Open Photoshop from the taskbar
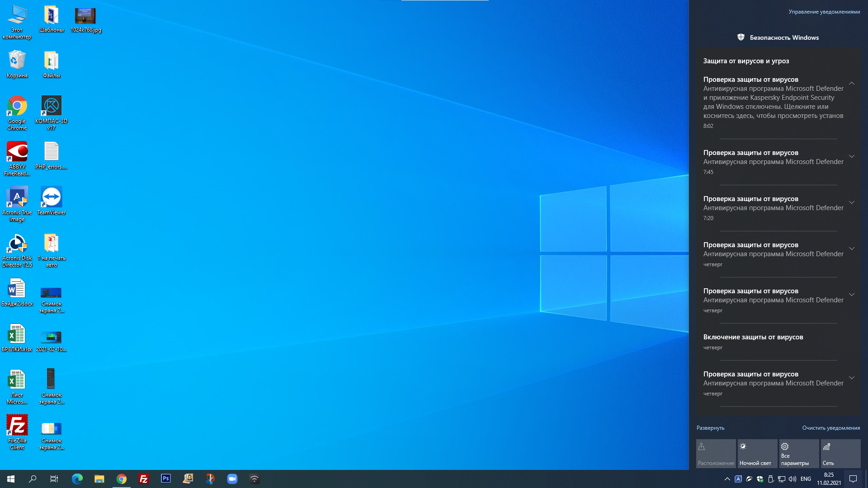This screenshot has width=868, height=488. (166, 479)
